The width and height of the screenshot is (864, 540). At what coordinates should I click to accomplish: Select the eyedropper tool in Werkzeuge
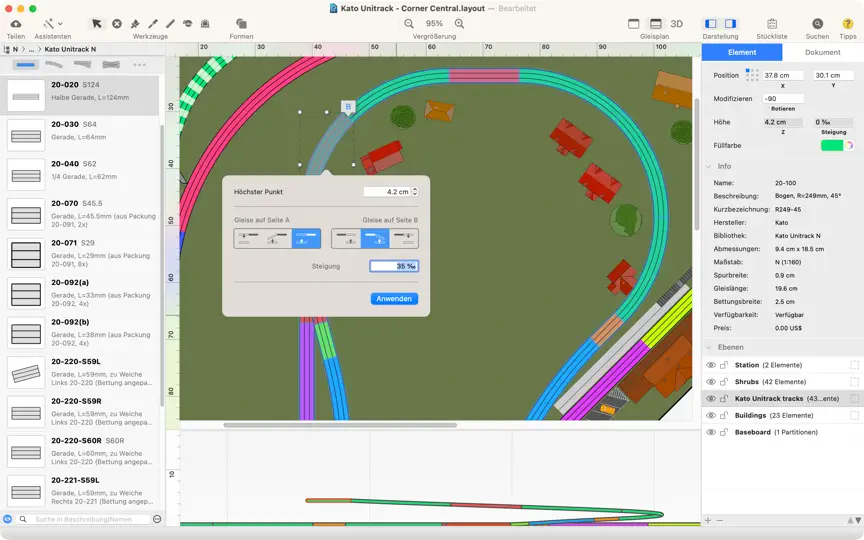[153, 24]
